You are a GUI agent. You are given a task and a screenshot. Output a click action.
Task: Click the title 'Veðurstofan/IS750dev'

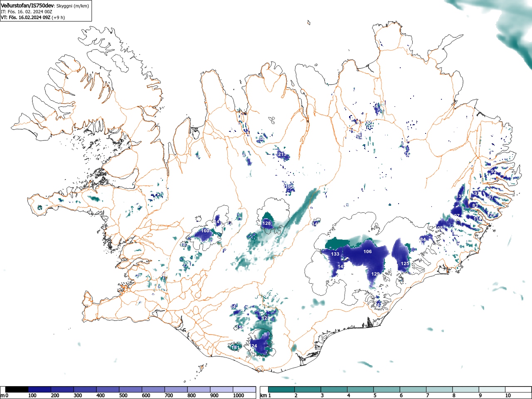tap(27, 5)
